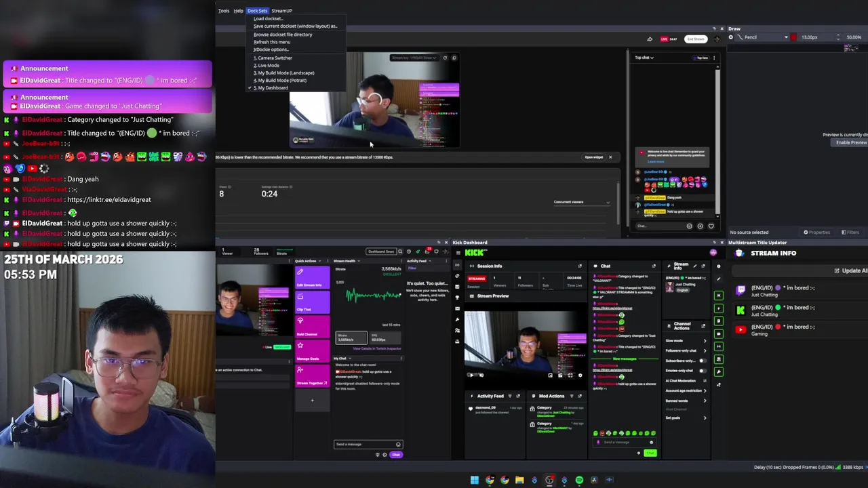Image resolution: width=868 pixels, height=488 pixels.
Task: Pick the red color swatch in Draw dock
Action: [793, 37]
